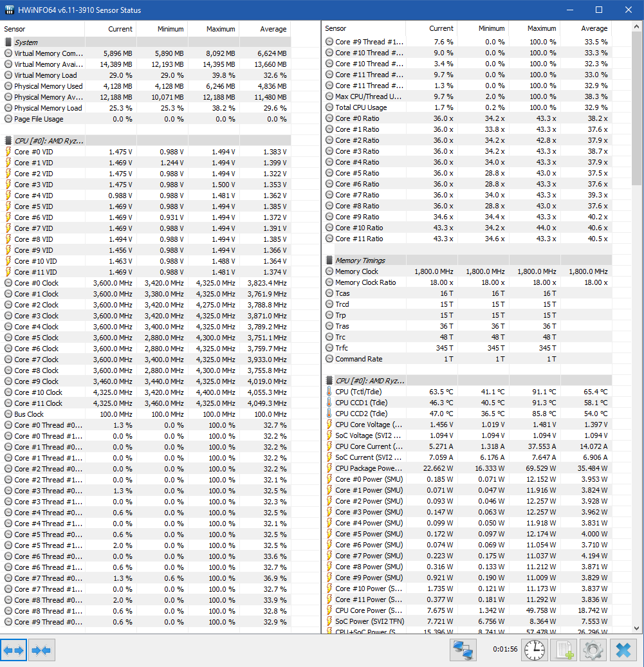Screen dimensions: 644x667
Task: Select the Physical Memory Used row
Action: [146, 86]
